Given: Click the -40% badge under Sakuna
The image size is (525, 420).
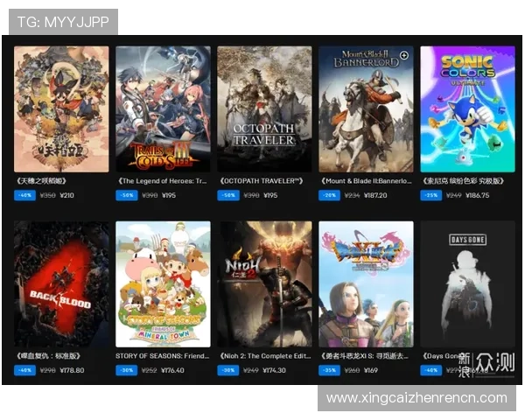Looking at the screenshot, I should tap(24, 195).
